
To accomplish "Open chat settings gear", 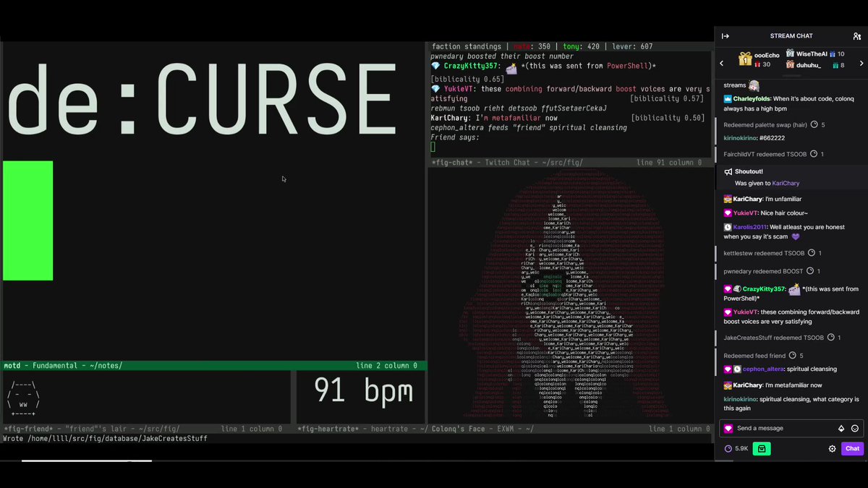I will (832, 449).
